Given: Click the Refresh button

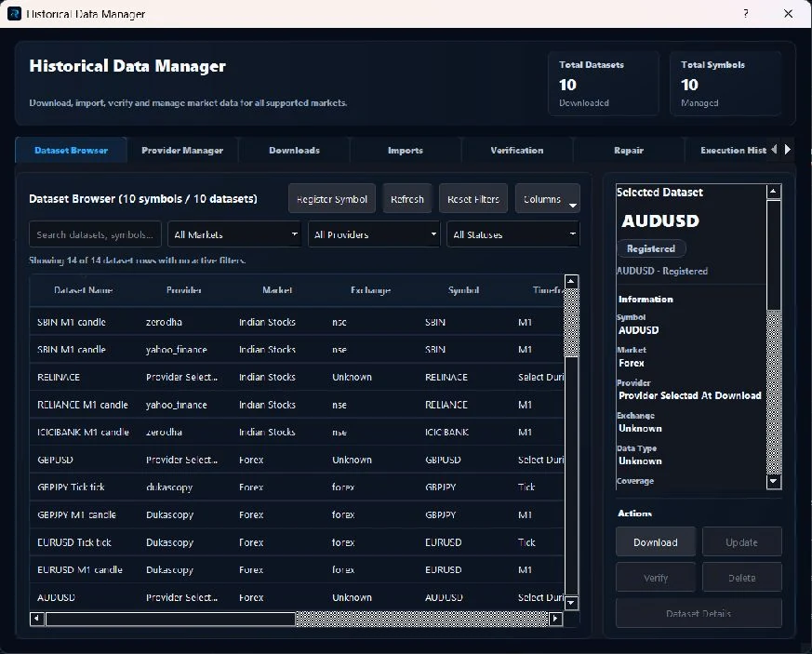Looking at the screenshot, I should pyautogui.click(x=407, y=199).
